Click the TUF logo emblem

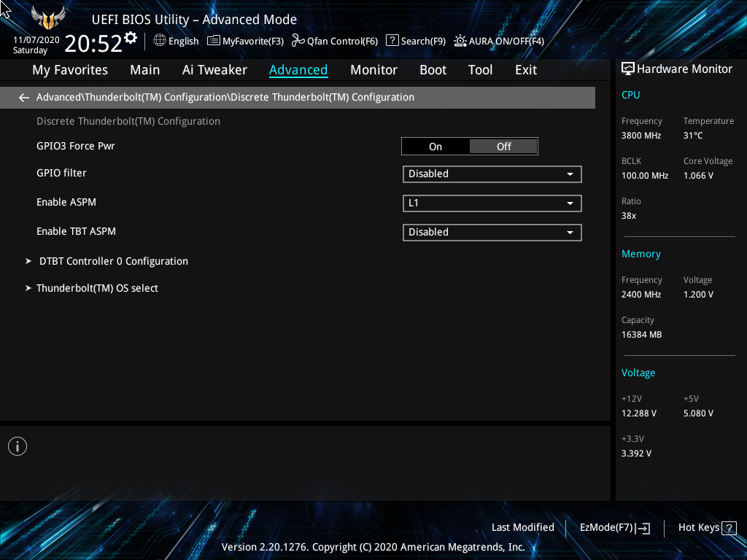click(47, 18)
